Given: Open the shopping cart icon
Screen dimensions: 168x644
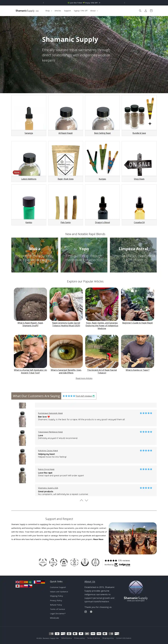Looking at the screenshot, I should (151, 11).
